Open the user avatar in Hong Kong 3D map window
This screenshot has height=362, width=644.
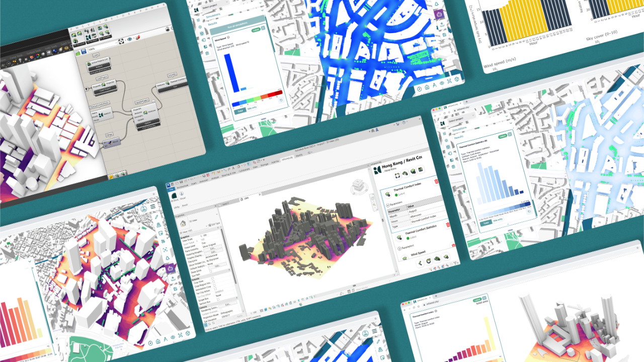[x=144, y=208]
